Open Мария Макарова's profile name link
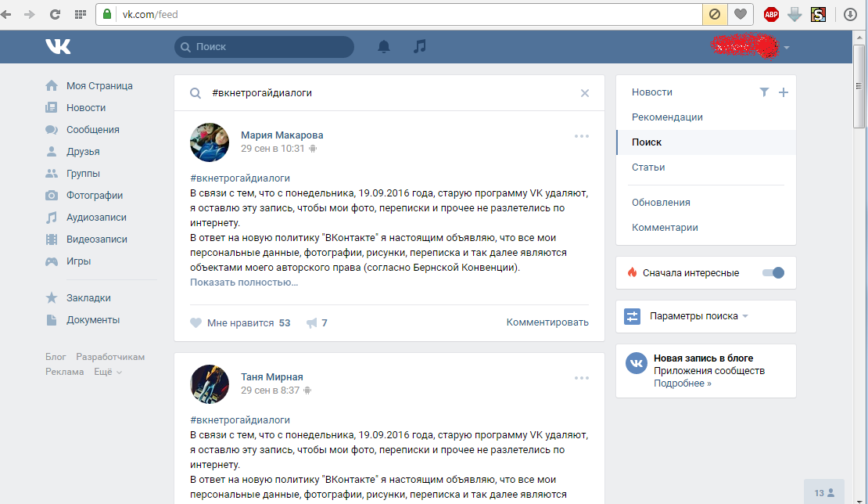The height and width of the screenshot is (504, 868). [x=282, y=135]
